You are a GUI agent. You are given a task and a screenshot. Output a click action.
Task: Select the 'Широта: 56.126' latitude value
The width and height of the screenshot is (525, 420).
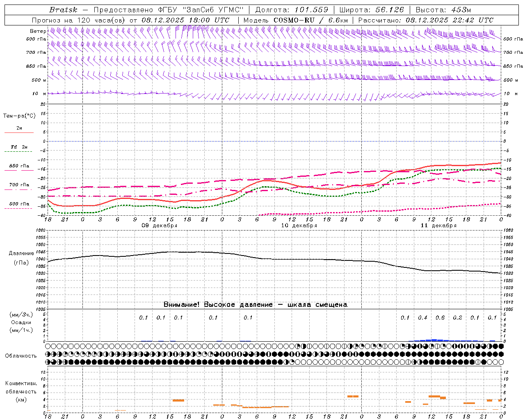point(372,10)
